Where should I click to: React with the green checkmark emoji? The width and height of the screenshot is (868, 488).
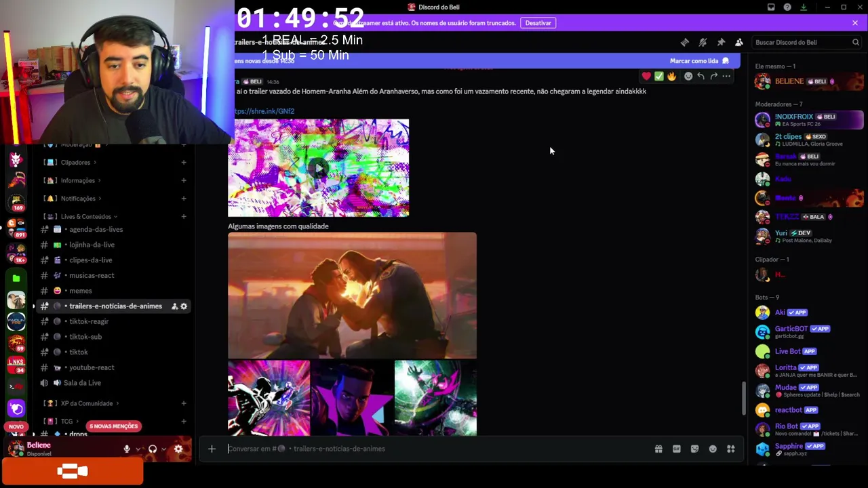pos(659,76)
